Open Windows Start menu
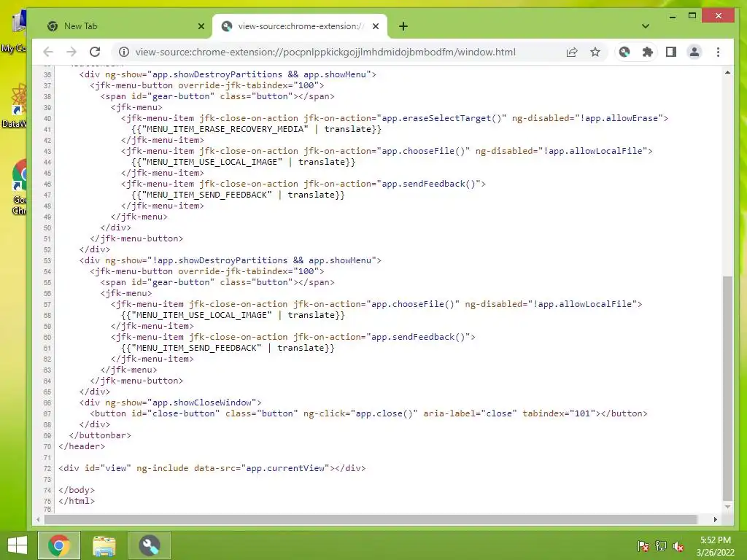The width and height of the screenshot is (747, 560). tap(18, 545)
